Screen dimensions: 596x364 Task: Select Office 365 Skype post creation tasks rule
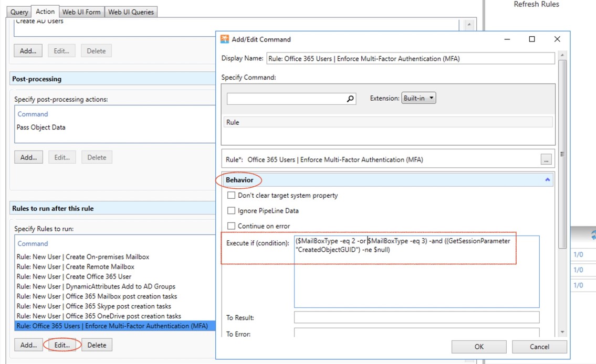tap(93, 306)
